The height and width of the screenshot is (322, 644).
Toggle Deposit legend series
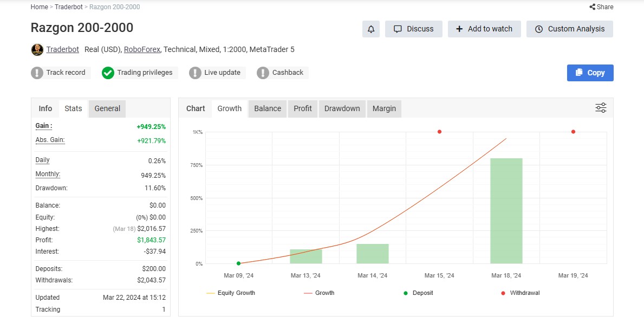(418, 293)
